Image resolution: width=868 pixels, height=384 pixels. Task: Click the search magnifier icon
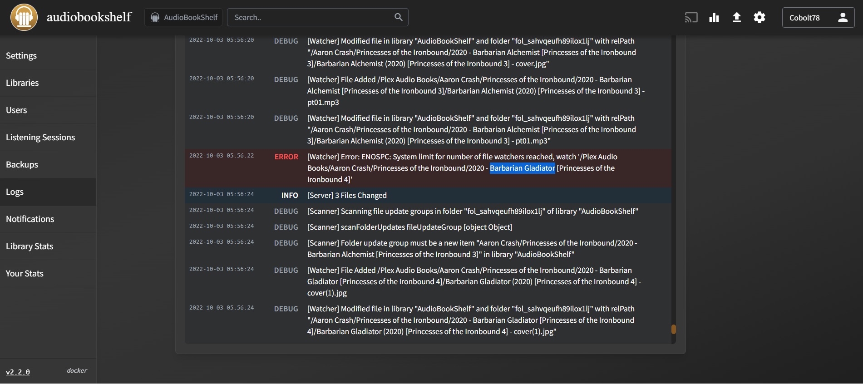coord(399,17)
